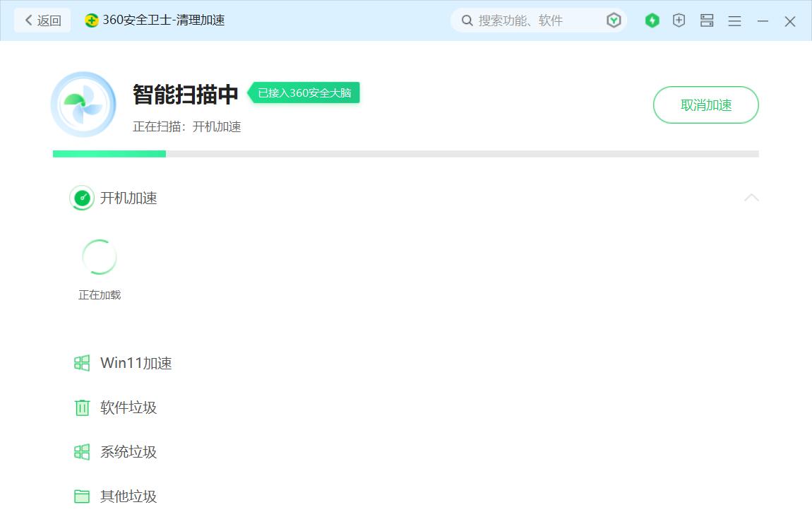Open the hamburger main menu
Viewport: 812px width, 512px height.
[734, 20]
